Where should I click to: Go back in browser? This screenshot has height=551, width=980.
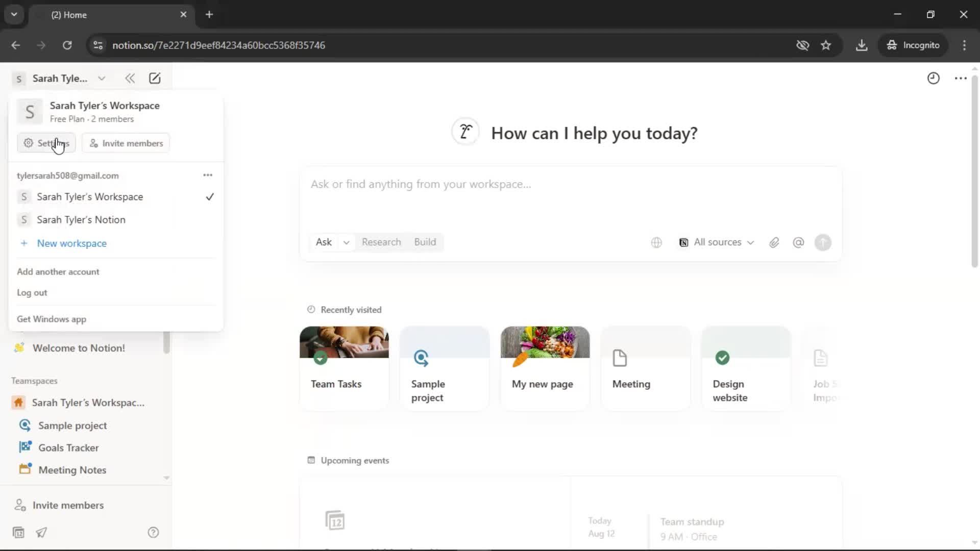tap(16, 45)
